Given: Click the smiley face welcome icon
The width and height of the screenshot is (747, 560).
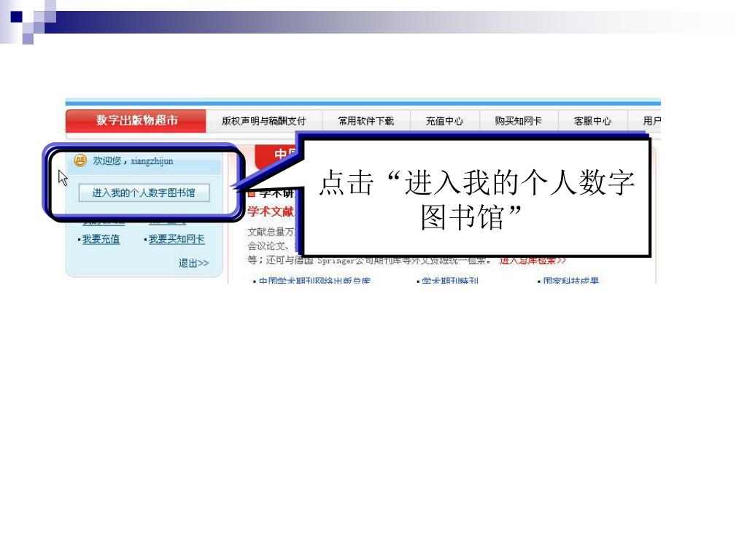Looking at the screenshot, I should point(80,160).
